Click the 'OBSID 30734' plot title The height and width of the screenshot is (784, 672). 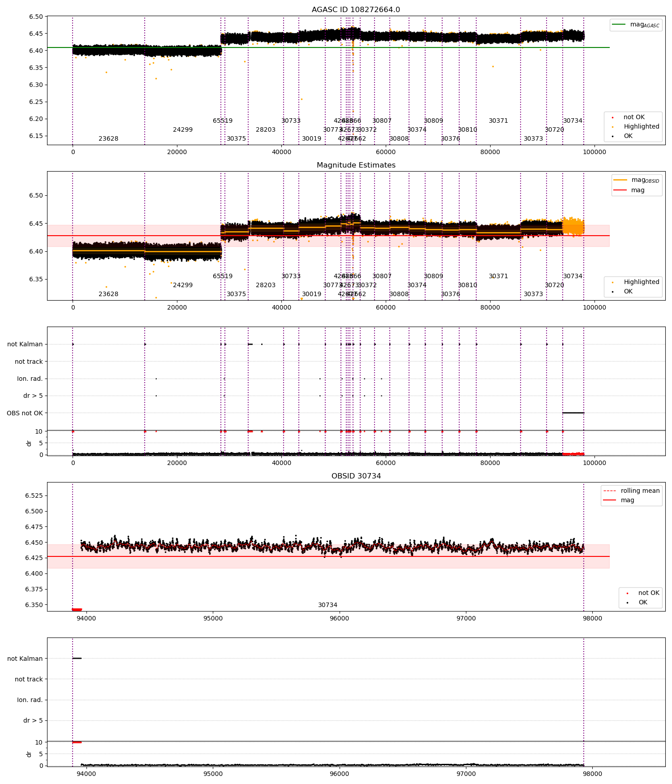[356, 476]
